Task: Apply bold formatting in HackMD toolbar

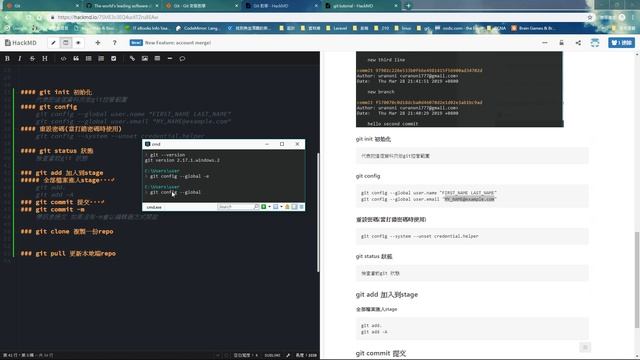Action: (7, 59)
